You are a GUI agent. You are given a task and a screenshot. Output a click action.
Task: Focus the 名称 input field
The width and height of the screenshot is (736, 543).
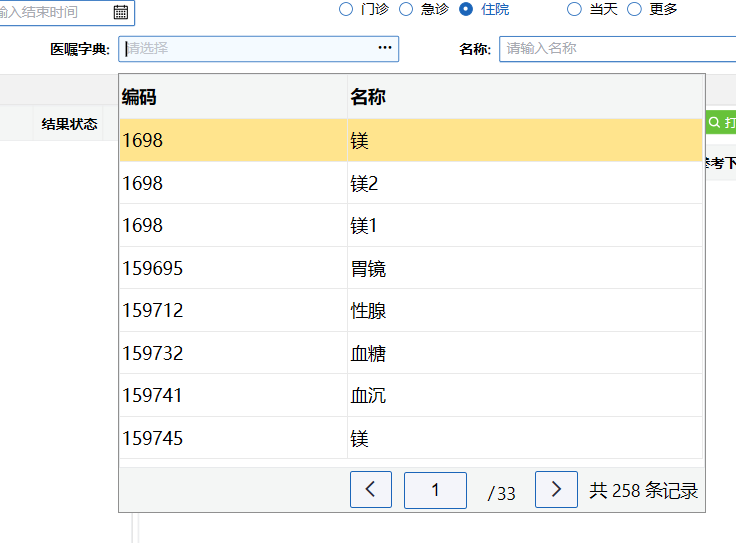(x=618, y=49)
